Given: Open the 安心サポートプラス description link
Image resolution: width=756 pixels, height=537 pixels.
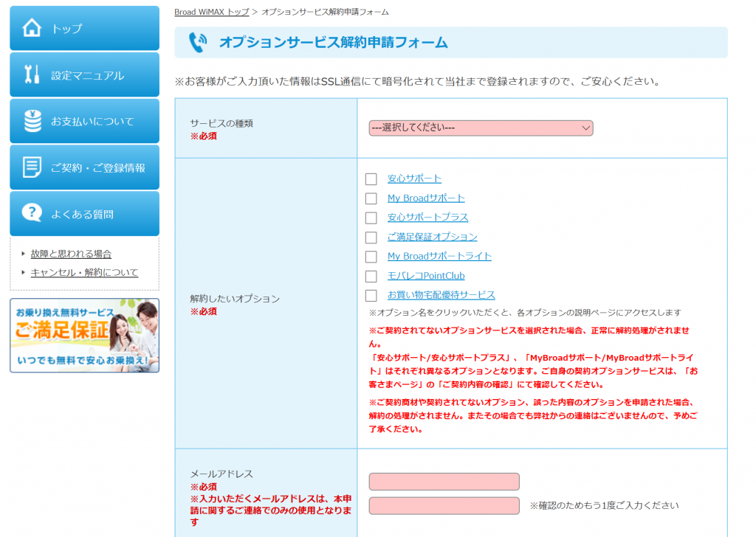Looking at the screenshot, I should click(427, 217).
